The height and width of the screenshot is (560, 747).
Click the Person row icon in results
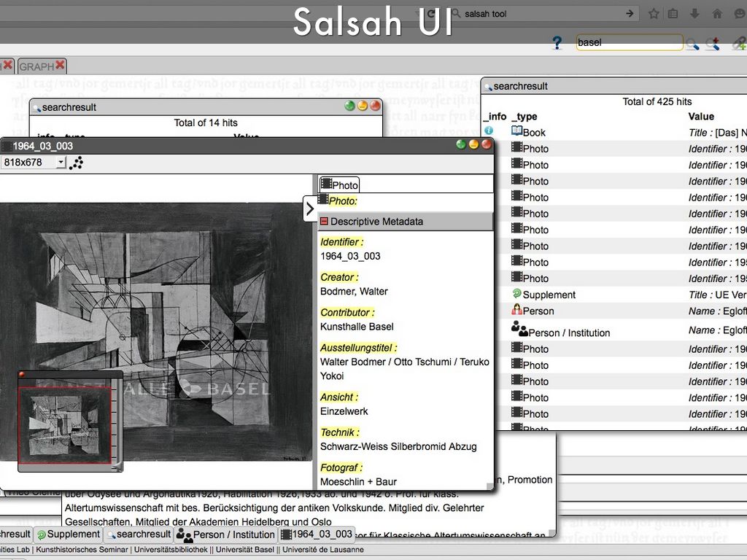517,310
